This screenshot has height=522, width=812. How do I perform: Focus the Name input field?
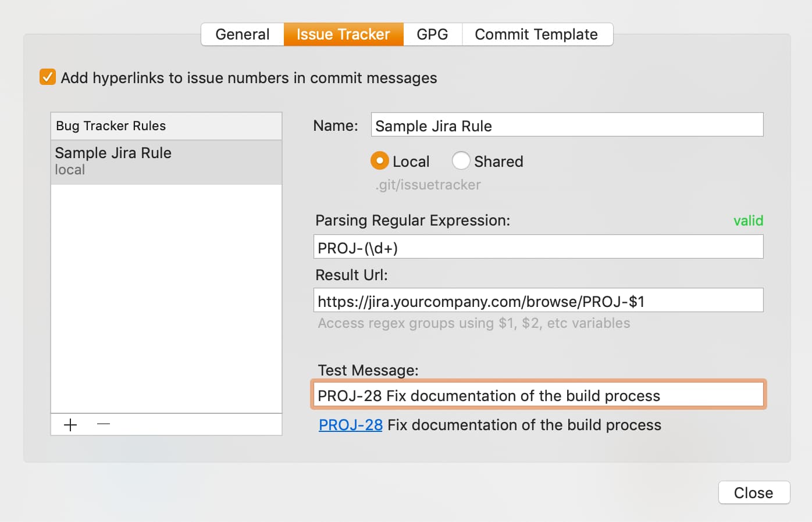point(567,125)
